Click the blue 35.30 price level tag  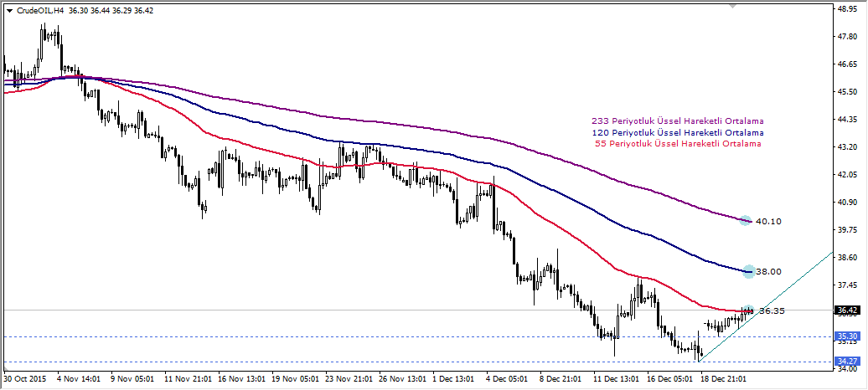pyautogui.click(x=847, y=336)
